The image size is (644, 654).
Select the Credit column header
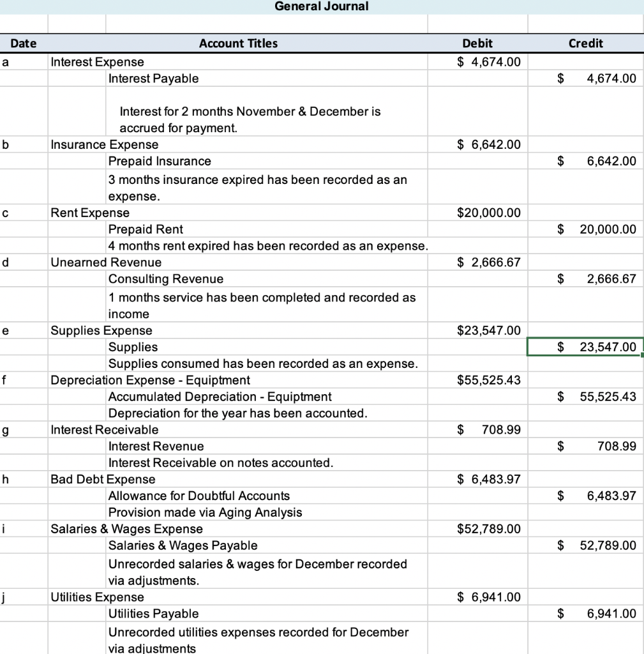(x=585, y=43)
